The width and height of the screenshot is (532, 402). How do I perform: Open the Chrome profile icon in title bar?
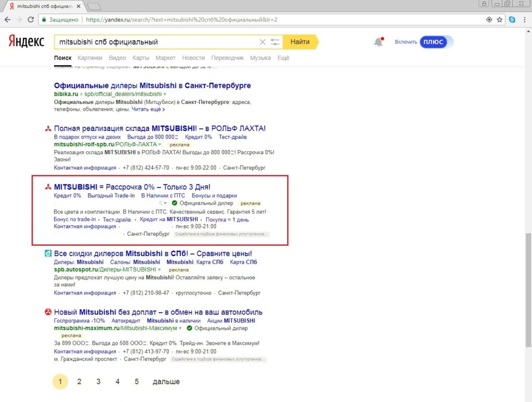point(484,4)
